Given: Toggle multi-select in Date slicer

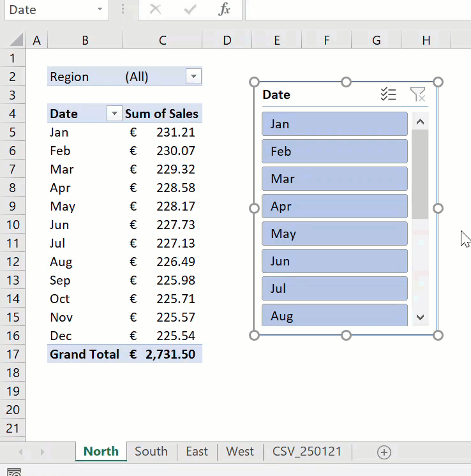Looking at the screenshot, I should pyautogui.click(x=388, y=94).
